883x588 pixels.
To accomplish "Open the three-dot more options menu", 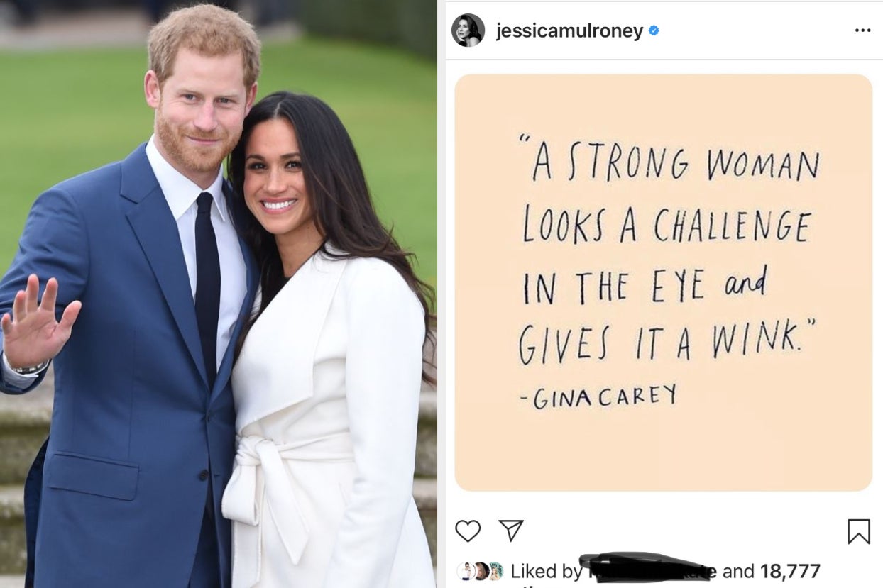I will pos(862,30).
